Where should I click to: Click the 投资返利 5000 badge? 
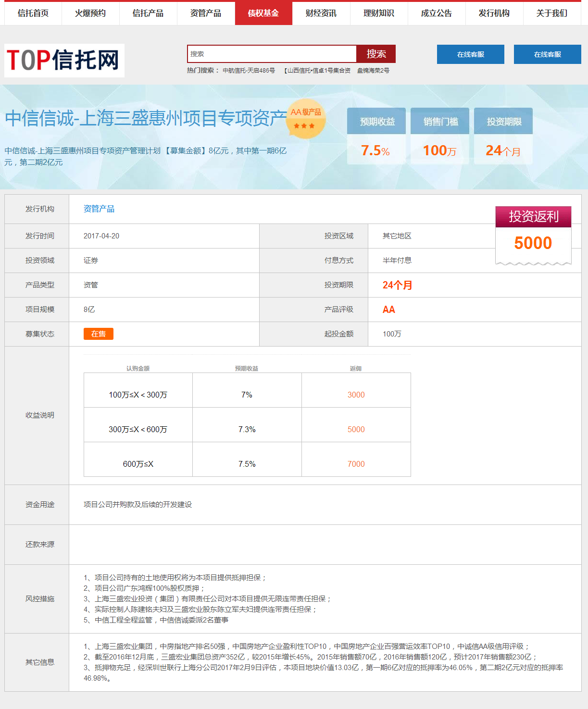point(534,236)
